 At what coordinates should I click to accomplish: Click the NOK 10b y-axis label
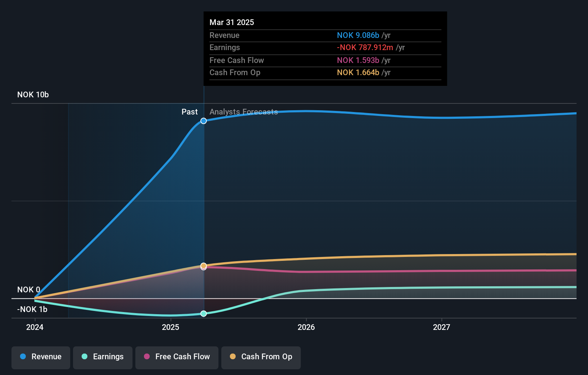click(33, 94)
